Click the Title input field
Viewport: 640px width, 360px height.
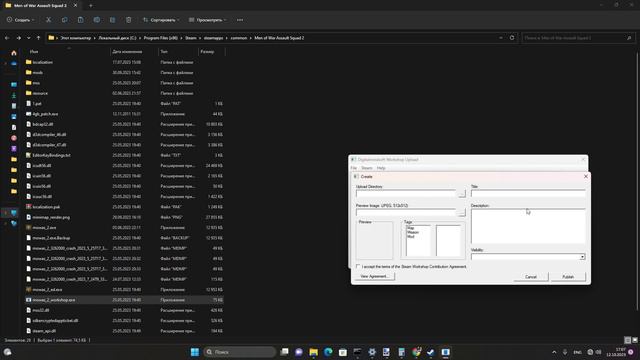528,193
